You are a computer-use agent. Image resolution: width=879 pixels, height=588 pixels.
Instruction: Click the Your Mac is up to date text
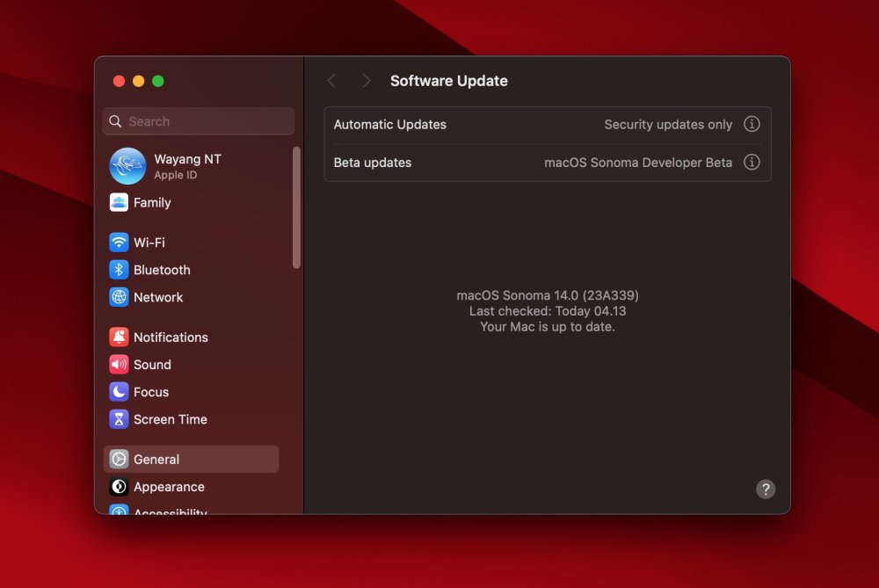[548, 326]
